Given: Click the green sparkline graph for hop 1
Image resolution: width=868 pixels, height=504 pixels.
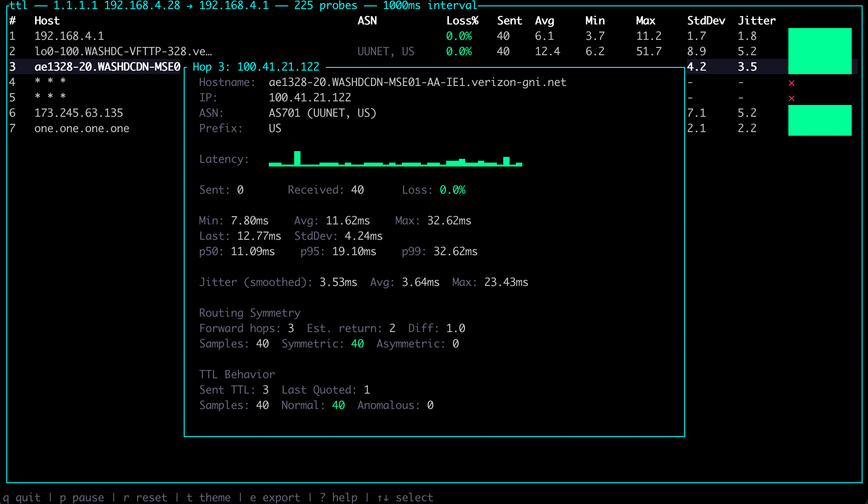Looking at the screenshot, I should 820,36.
